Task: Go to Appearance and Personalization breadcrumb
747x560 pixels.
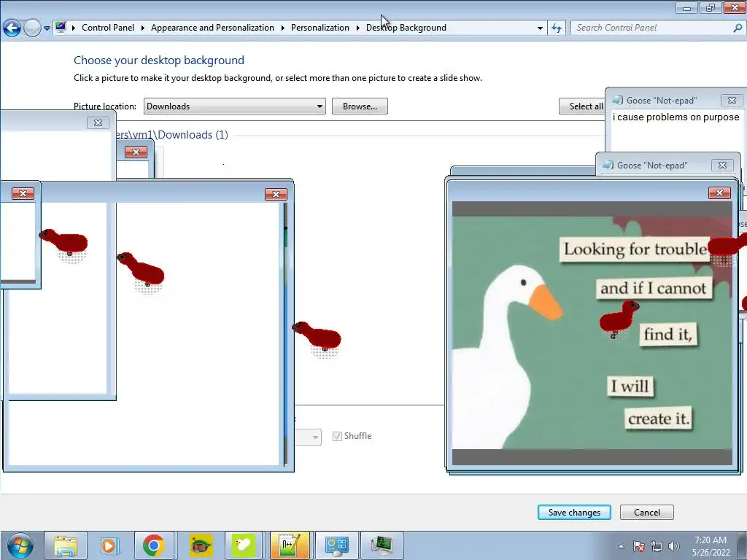Action: pyautogui.click(x=212, y=28)
